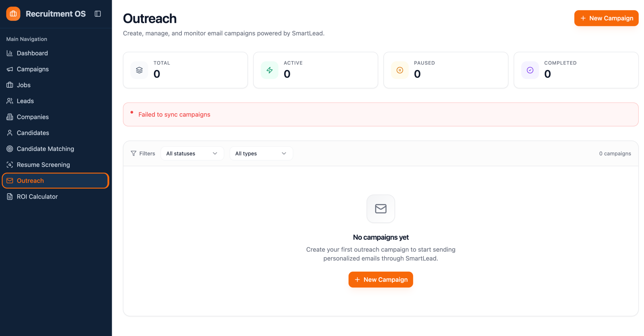Screen dimensions: 644x336
Task: Click the ROI Calculator document icon
Action: point(10,197)
